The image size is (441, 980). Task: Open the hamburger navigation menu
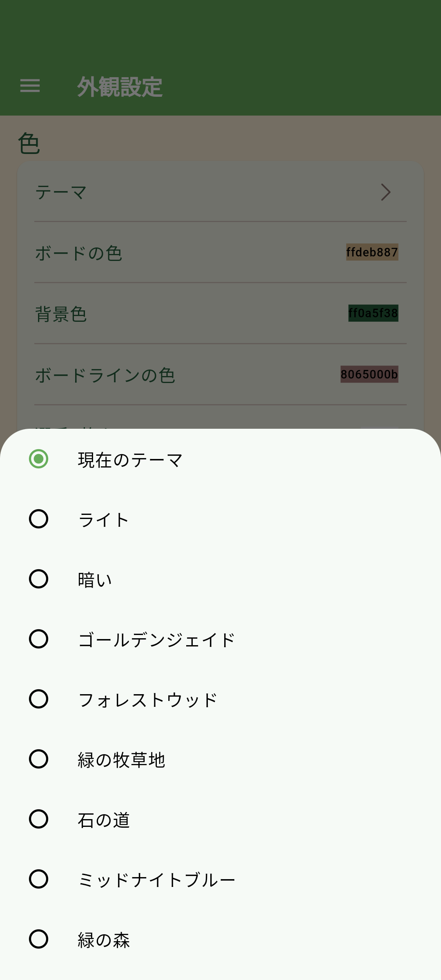click(x=30, y=86)
